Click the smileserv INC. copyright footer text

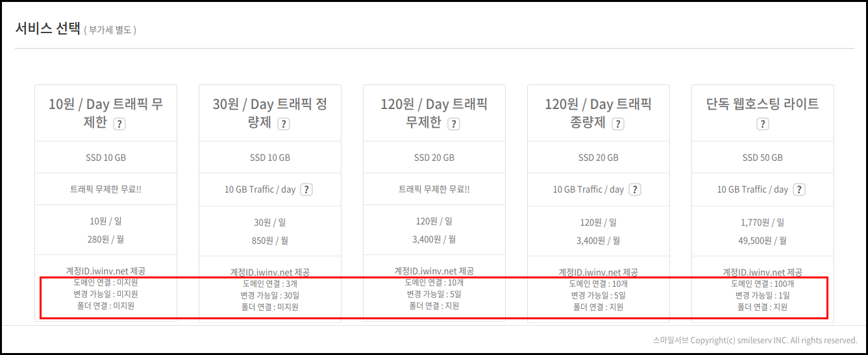click(x=756, y=340)
